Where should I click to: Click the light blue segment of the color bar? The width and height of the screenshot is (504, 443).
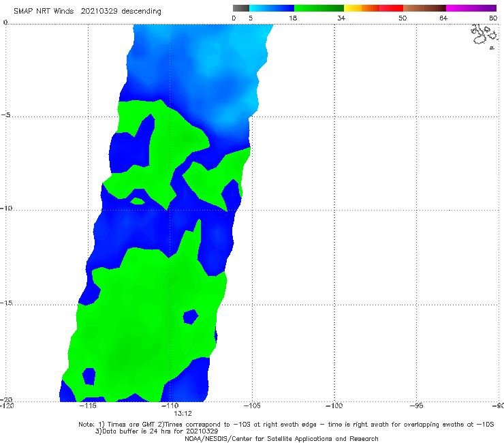272,8
